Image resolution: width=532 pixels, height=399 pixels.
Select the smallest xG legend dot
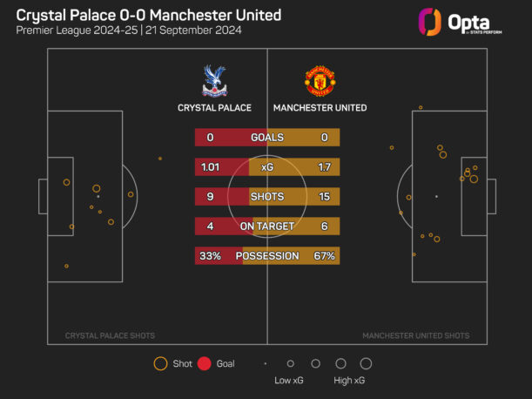click(x=265, y=363)
